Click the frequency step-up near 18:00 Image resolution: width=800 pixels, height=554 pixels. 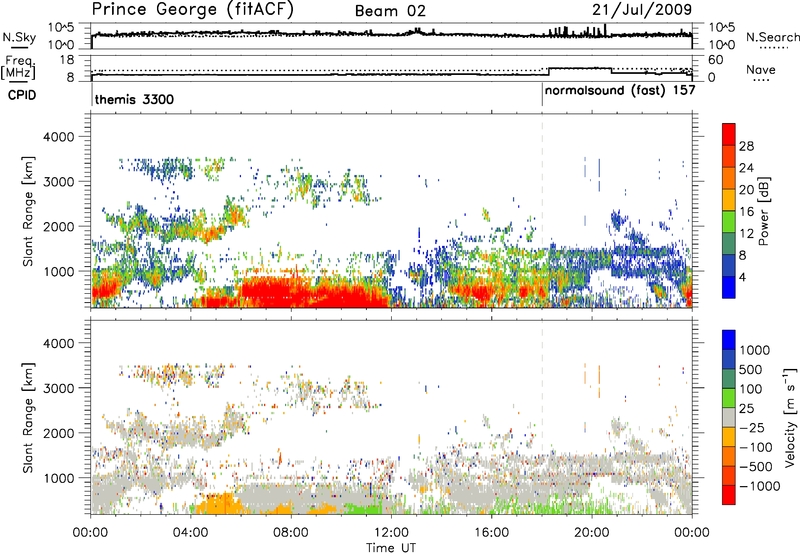click(x=548, y=71)
